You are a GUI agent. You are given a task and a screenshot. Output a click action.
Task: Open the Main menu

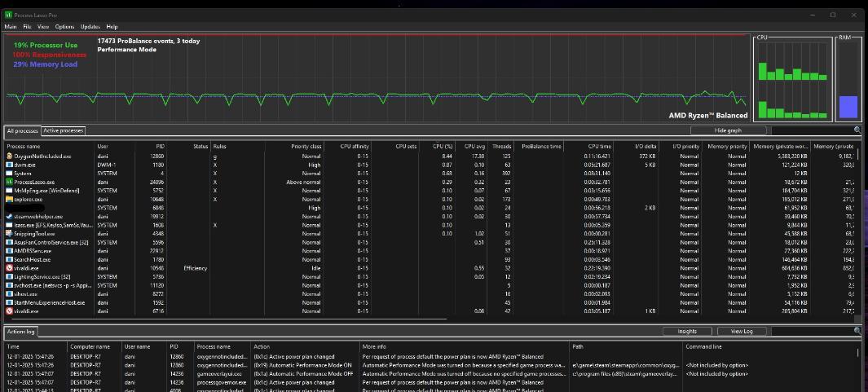pyautogui.click(x=11, y=27)
